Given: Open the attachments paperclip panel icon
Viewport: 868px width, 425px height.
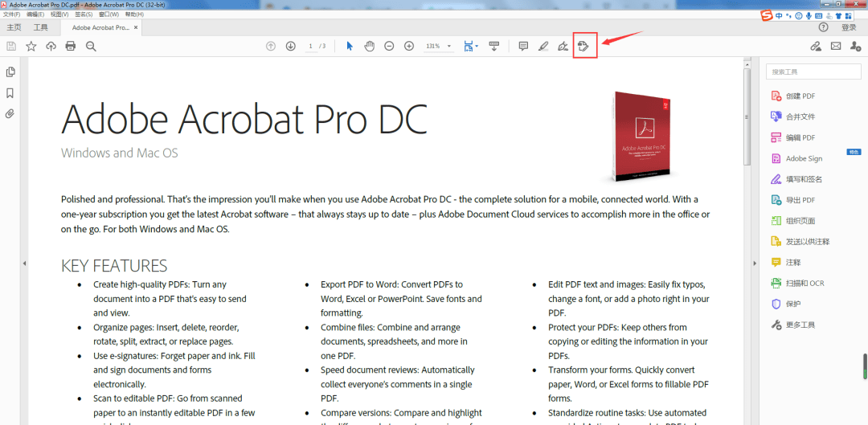Looking at the screenshot, I should pos(10,114).
